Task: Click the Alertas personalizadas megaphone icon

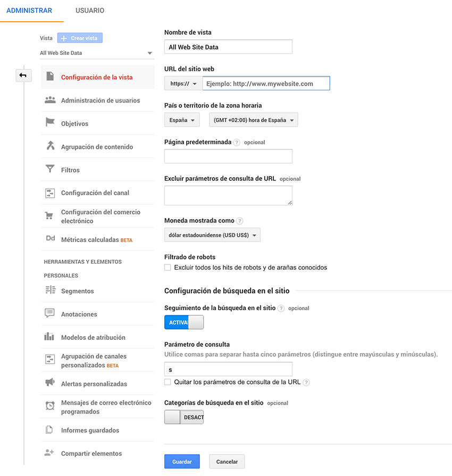Action: click(50, 383)
